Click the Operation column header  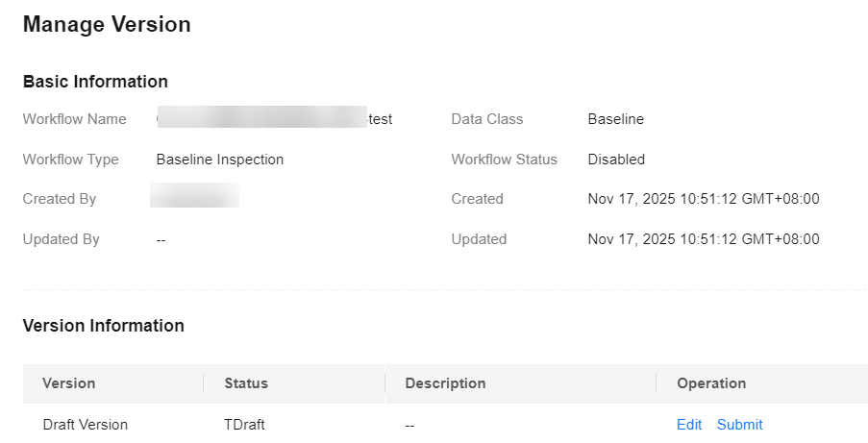(x=711, y=383)
